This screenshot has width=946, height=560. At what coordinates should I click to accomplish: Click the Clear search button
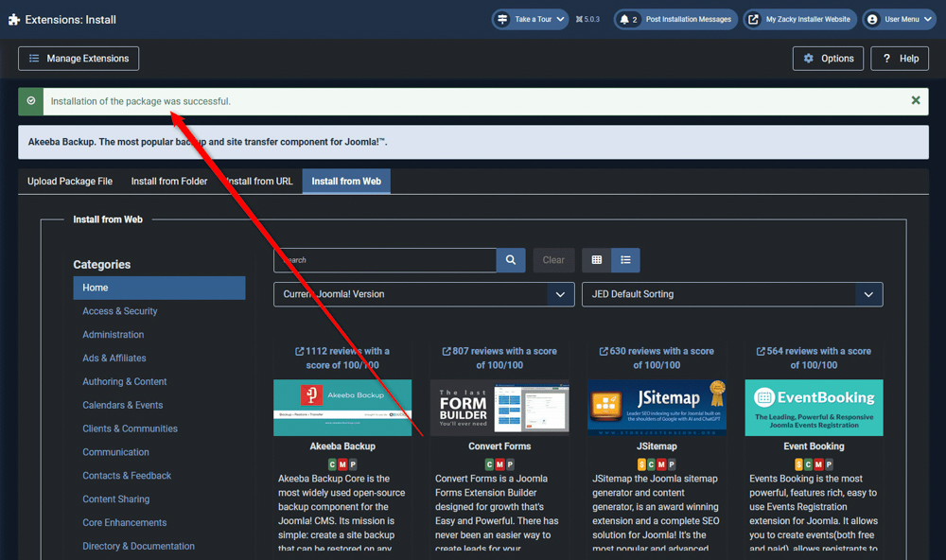pyautogui.click(x=553, y=260)
